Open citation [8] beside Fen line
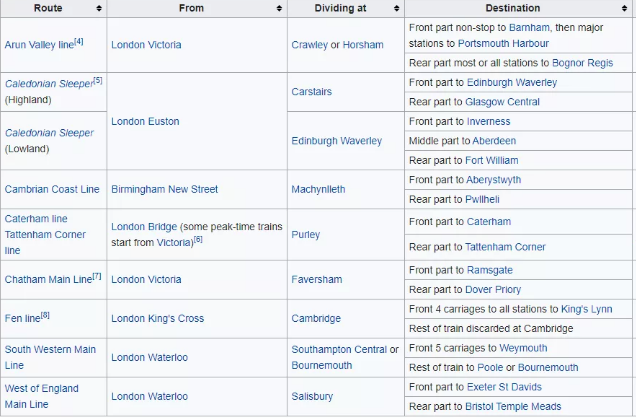 tap(45, 315)
